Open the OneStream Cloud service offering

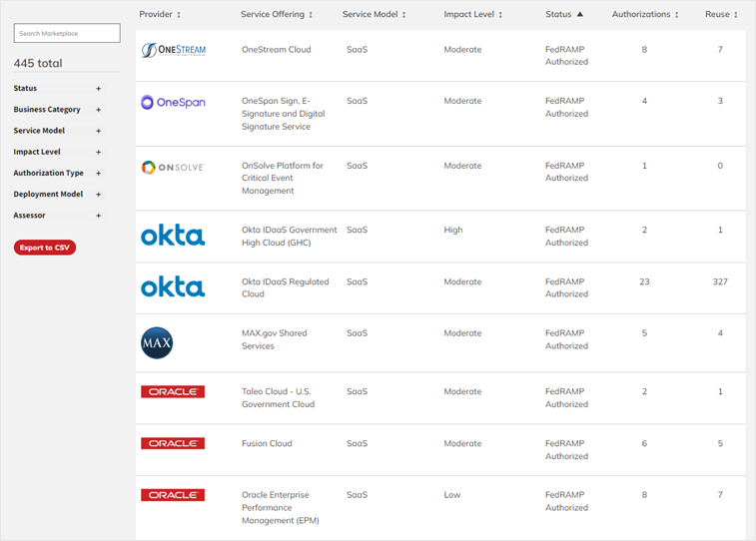click(277, 50)
